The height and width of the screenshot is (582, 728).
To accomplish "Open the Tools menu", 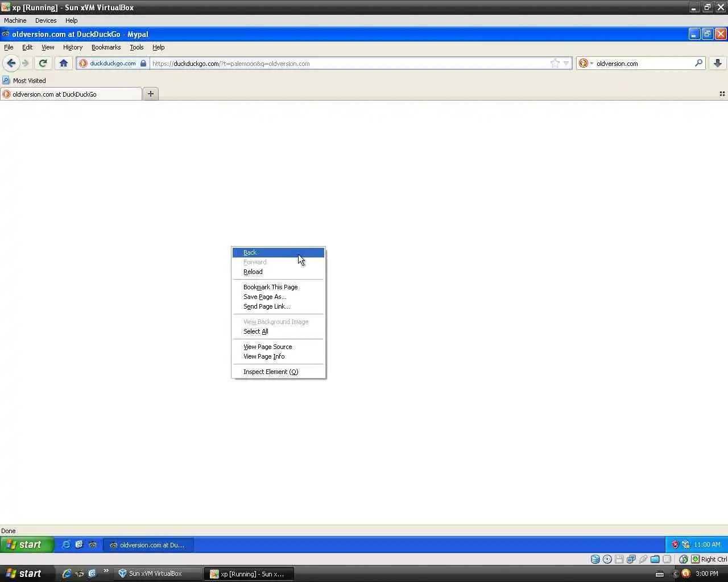I will pos(136,47).
